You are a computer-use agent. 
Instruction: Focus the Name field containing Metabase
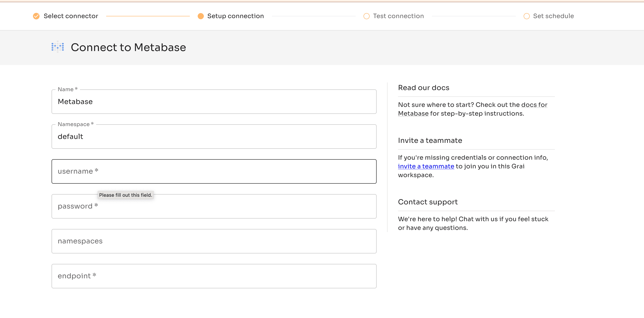tap(214, 102)
